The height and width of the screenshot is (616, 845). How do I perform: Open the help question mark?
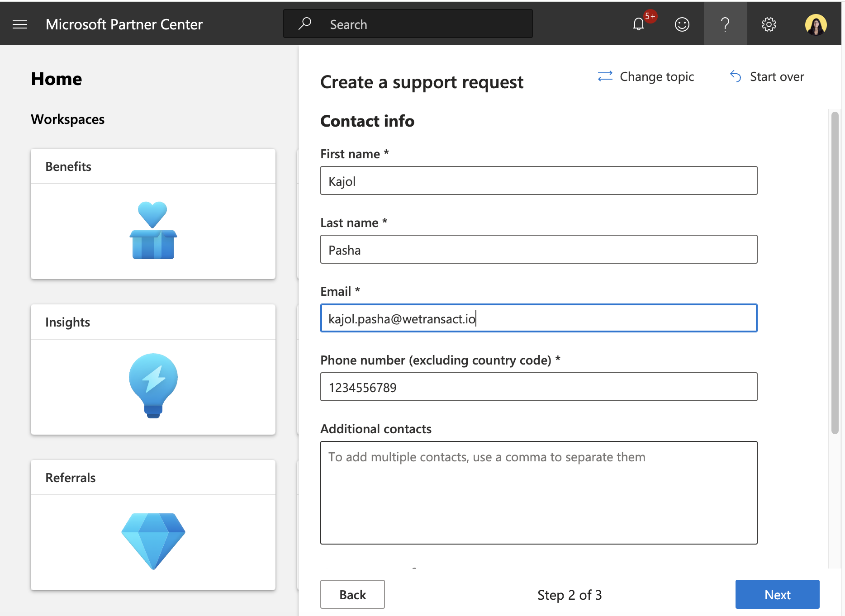(x=725, y=24)
